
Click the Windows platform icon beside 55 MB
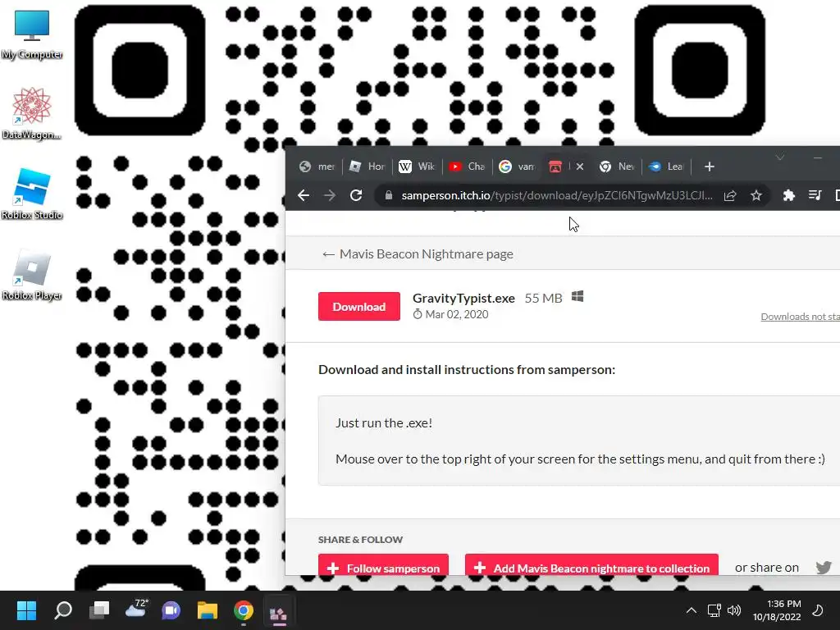click(x=577, y=297)
